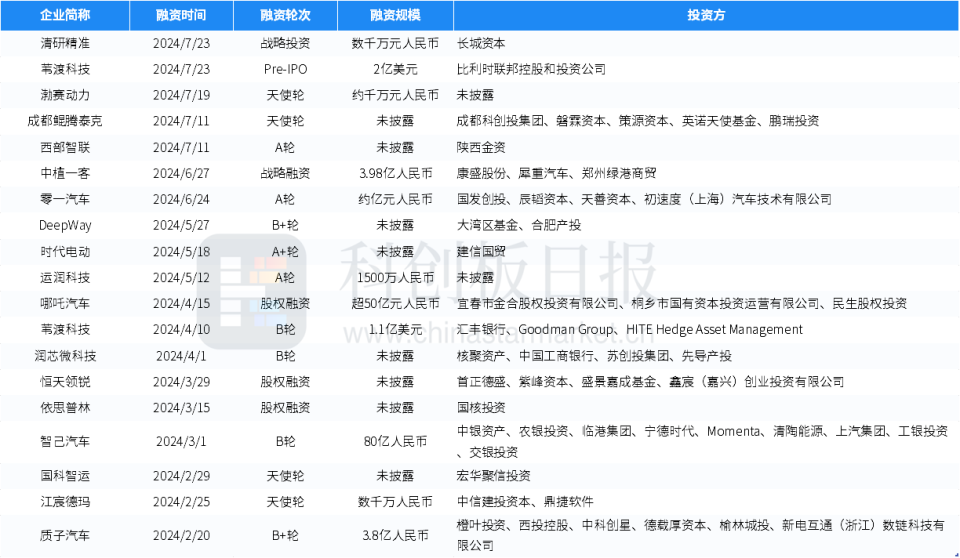Click investor 比利时联邦控股和投资公司

(531, 69)
